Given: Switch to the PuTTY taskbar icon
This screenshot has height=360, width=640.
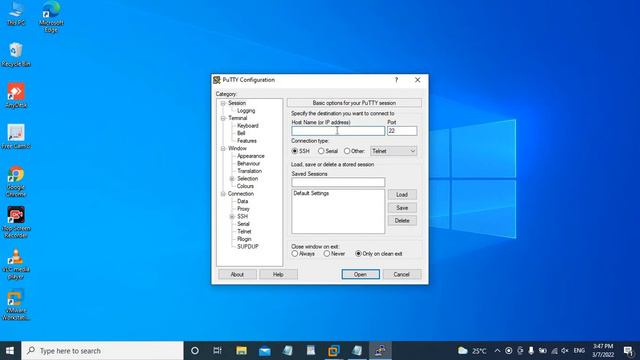Looking at the screenshot, I should coord(380,351).
